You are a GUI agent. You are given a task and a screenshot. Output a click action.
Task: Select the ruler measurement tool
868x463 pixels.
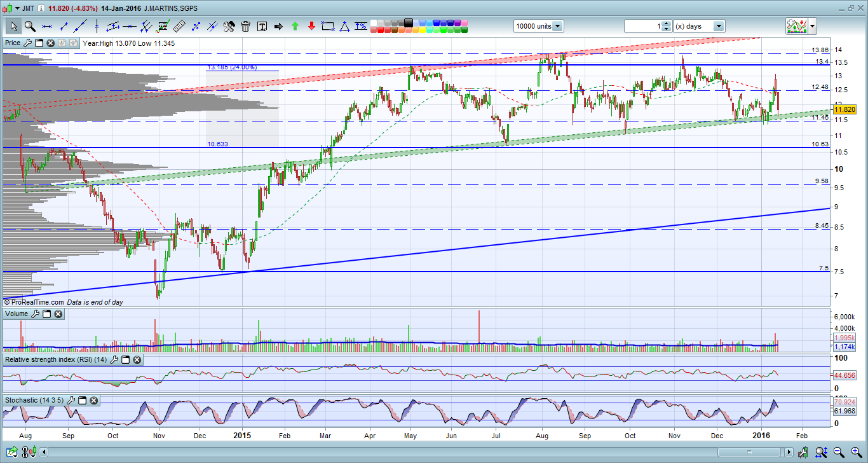coord(179,26)
